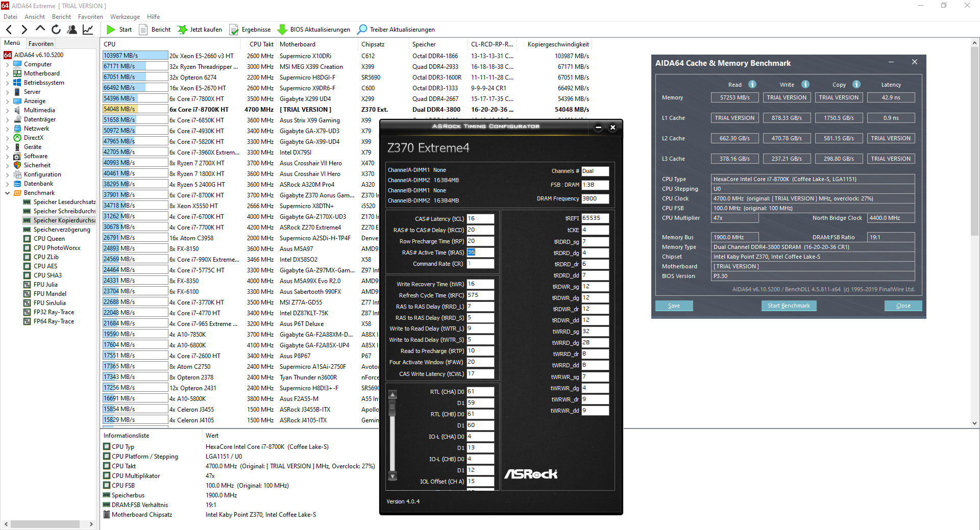Image resolution: width=980 pixels, height=530 pixels.
Task: Open the FPU Julia benchmark item
Action: 45,285
